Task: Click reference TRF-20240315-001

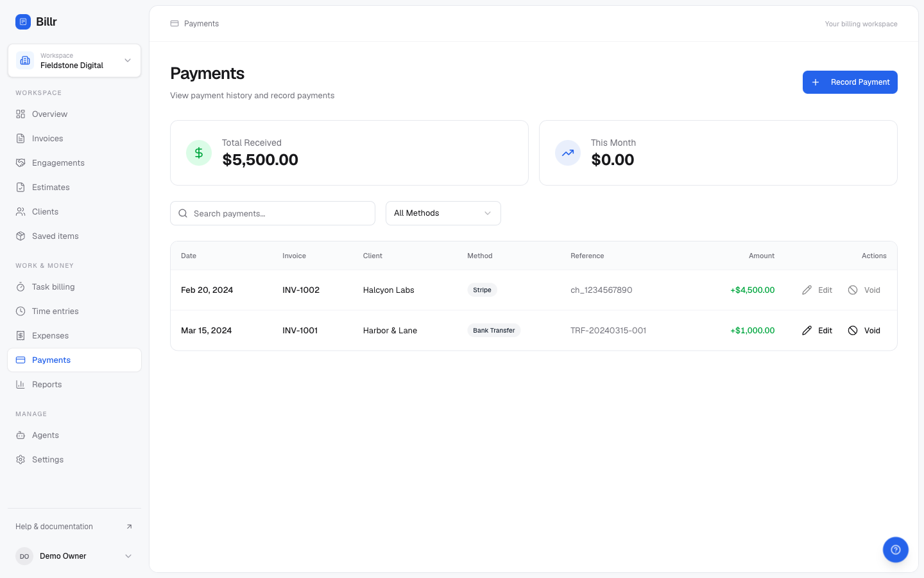Action: coord(608,331)
